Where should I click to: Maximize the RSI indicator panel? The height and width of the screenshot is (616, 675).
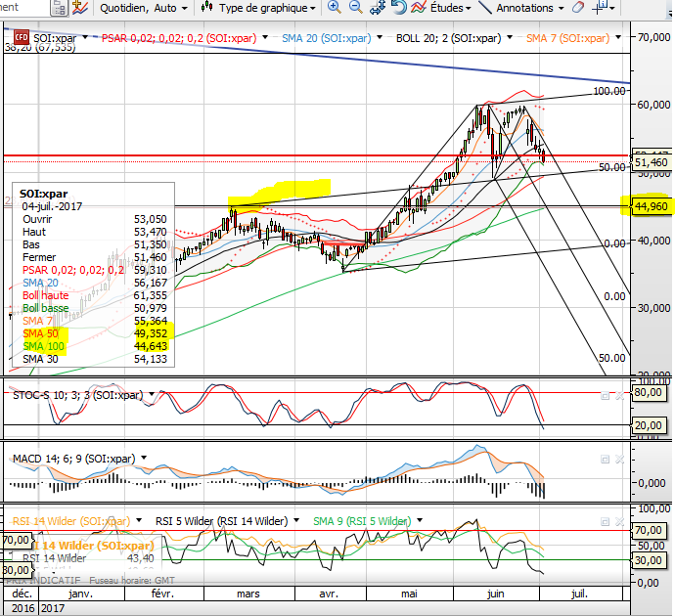point(605,522)
